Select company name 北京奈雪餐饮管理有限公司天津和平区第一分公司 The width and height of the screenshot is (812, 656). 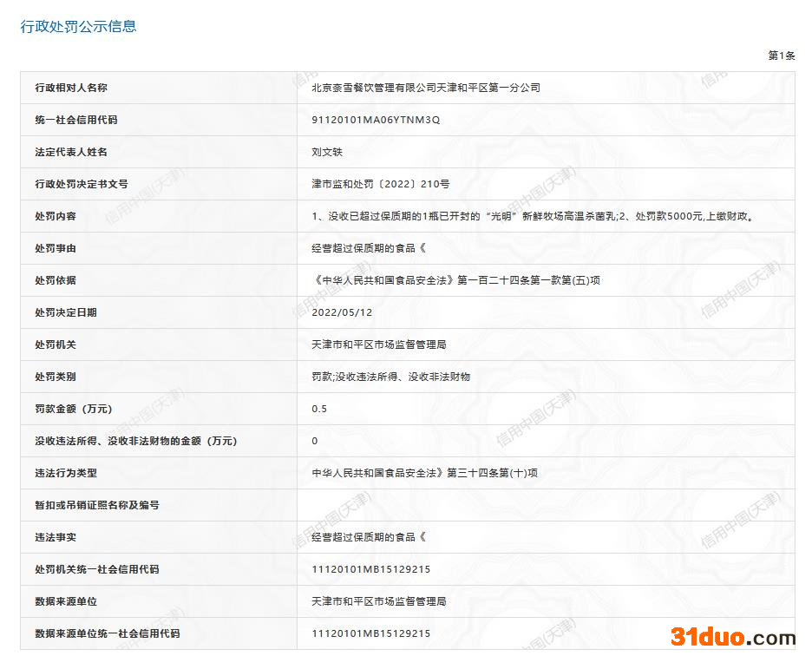pos(425,88)
